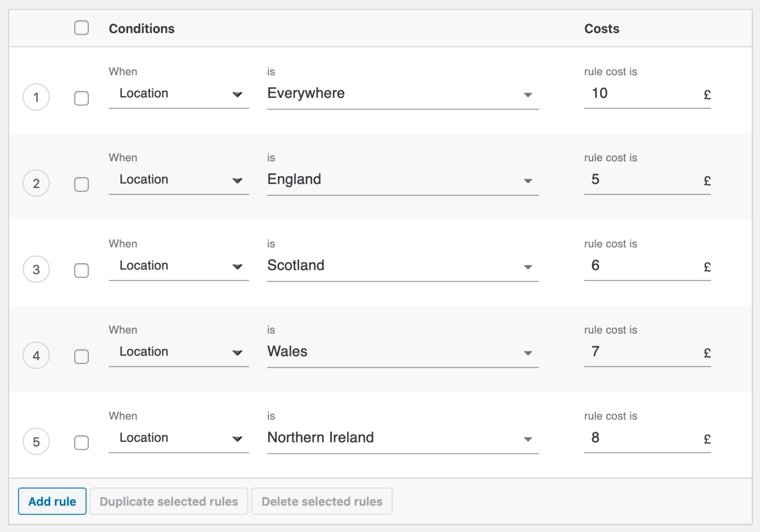Select the checkbox for rule 1

point(82,98)
